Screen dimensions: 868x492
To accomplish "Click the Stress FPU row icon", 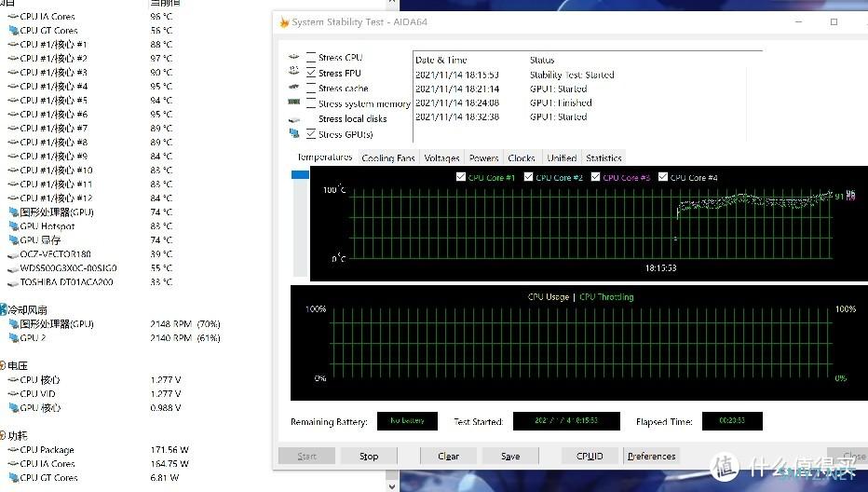I will coord(294,71).
